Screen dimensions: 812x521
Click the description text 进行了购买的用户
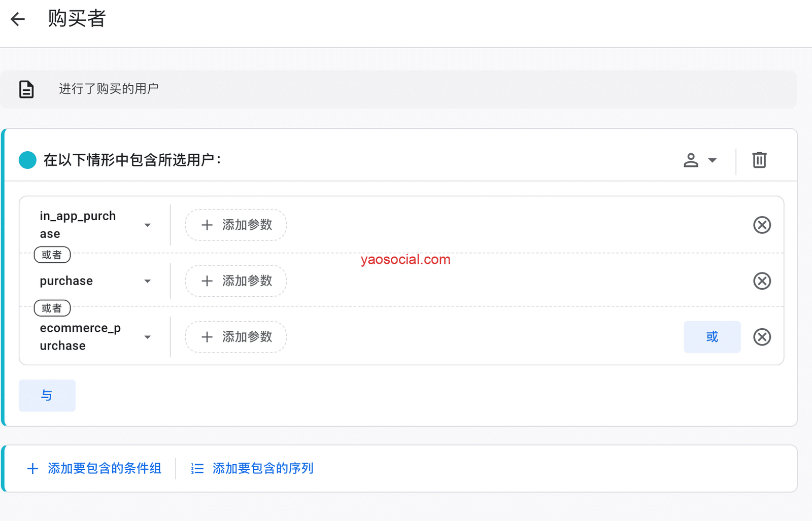pos(109,89)
